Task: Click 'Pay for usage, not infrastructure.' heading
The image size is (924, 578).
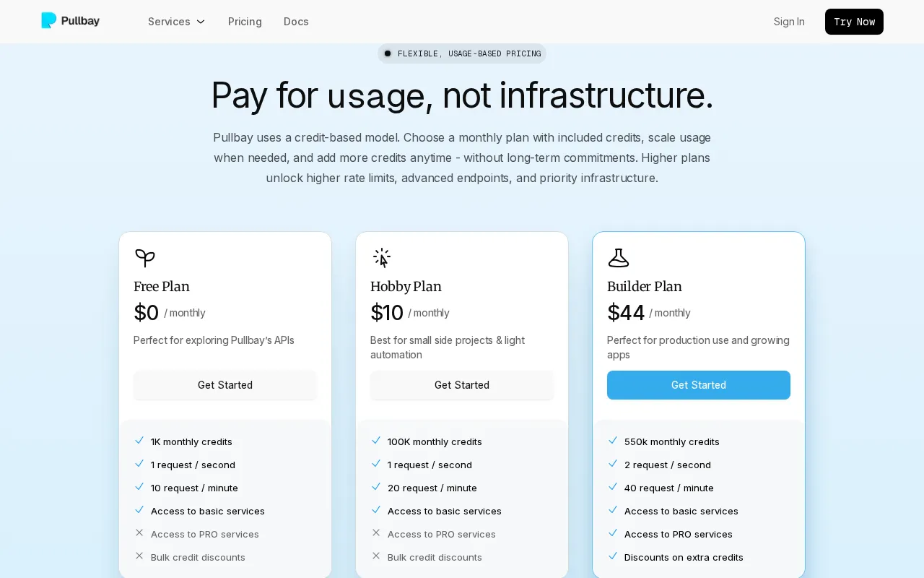Action: tap(462, 95)
